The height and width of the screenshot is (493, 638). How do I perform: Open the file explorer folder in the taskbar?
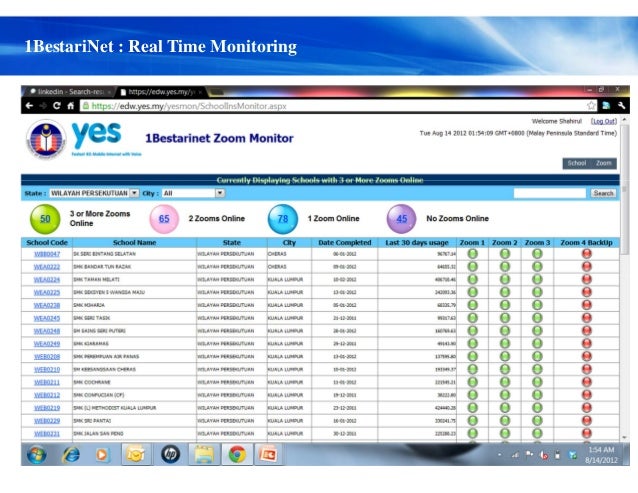point(204,454)
